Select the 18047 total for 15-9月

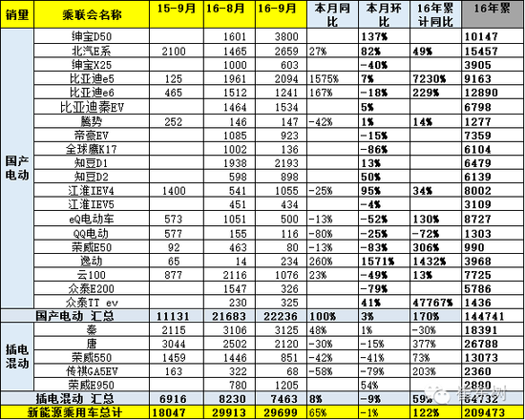(177, 412)
